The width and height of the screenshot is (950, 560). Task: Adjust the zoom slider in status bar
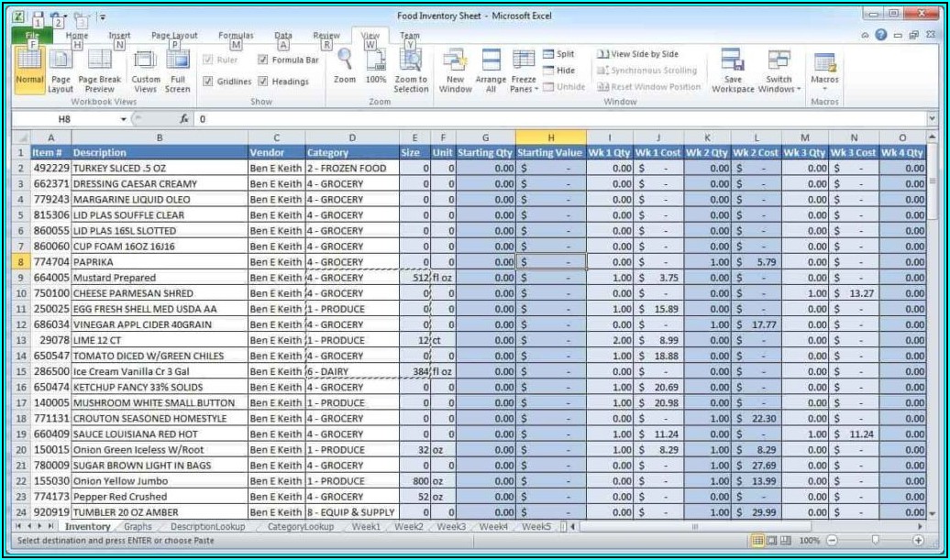pyautogui.click(x=876, y=541)
